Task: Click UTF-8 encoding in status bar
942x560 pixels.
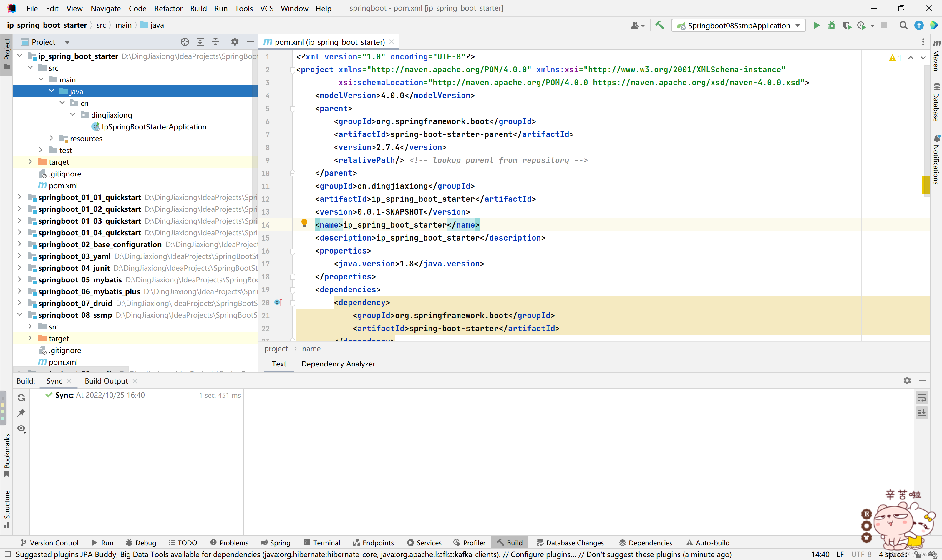Action: coord(861,554)
